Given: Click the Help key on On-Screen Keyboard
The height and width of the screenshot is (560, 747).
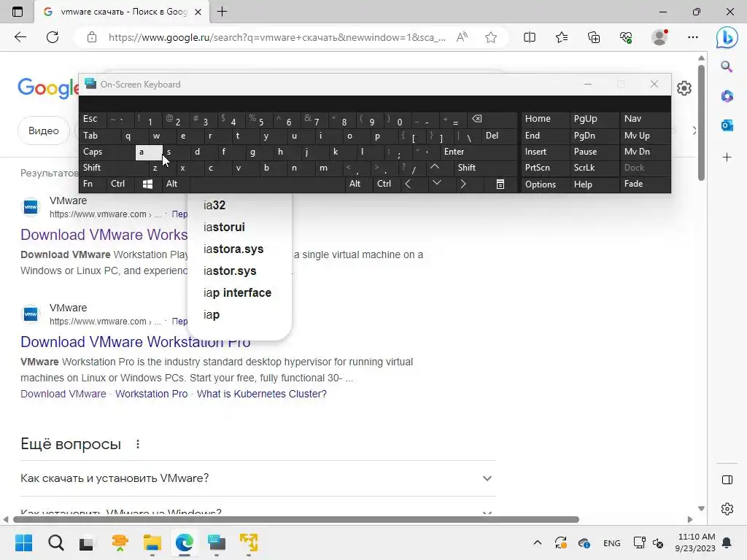Looking at the screenshot, I should [x=594, y=184].
